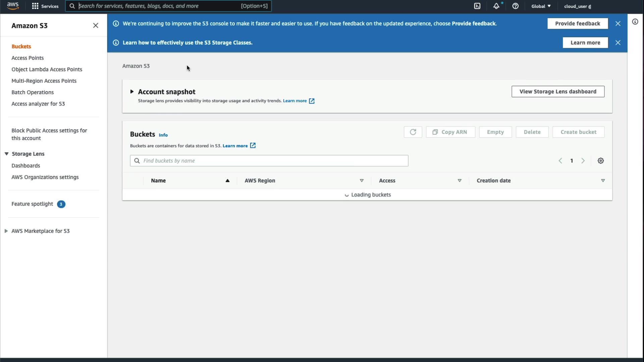Click the help question mark icon
644x362 pixels.
[516, 6]
